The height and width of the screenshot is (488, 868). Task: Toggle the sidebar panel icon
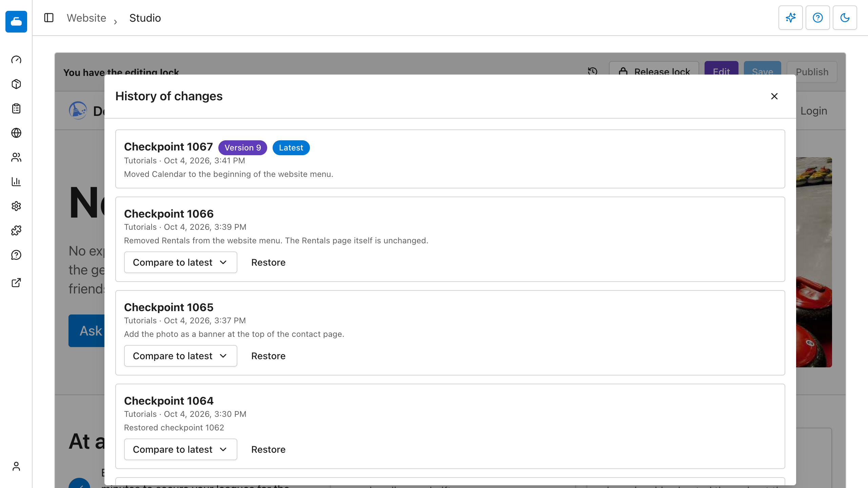coord(49,18)
